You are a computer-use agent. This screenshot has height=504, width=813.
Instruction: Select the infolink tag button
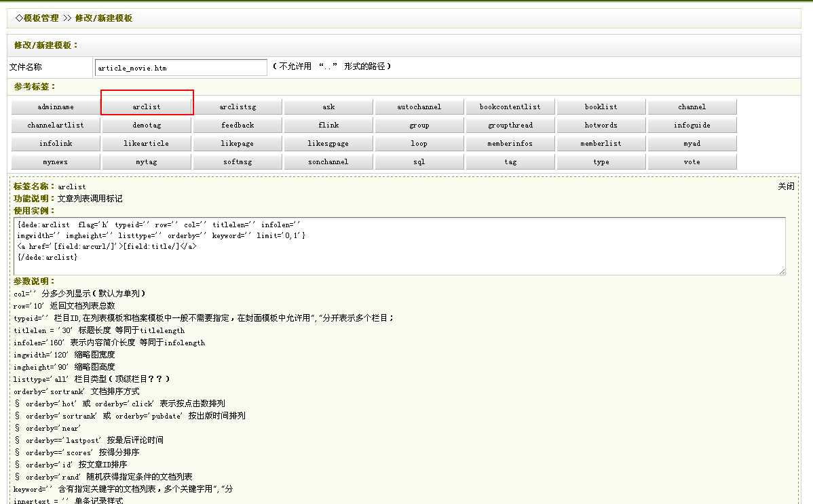[x=56, y=144]
